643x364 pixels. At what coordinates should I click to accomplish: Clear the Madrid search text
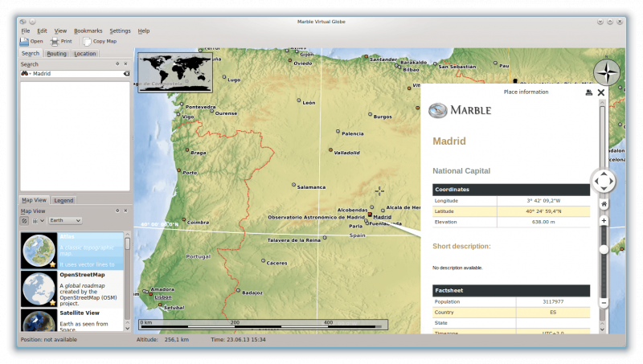pos(127,74)
